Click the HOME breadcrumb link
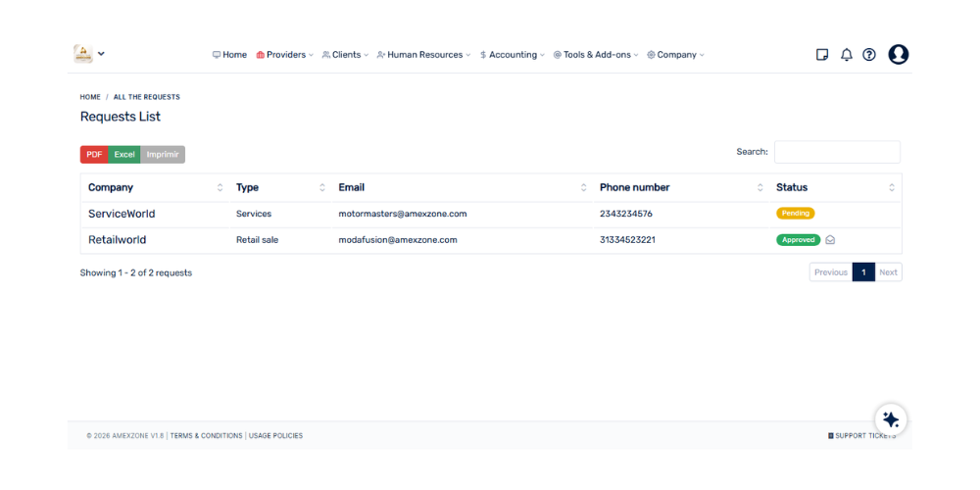This screenshot has width=980, height=490. click(x=90, y=97)
